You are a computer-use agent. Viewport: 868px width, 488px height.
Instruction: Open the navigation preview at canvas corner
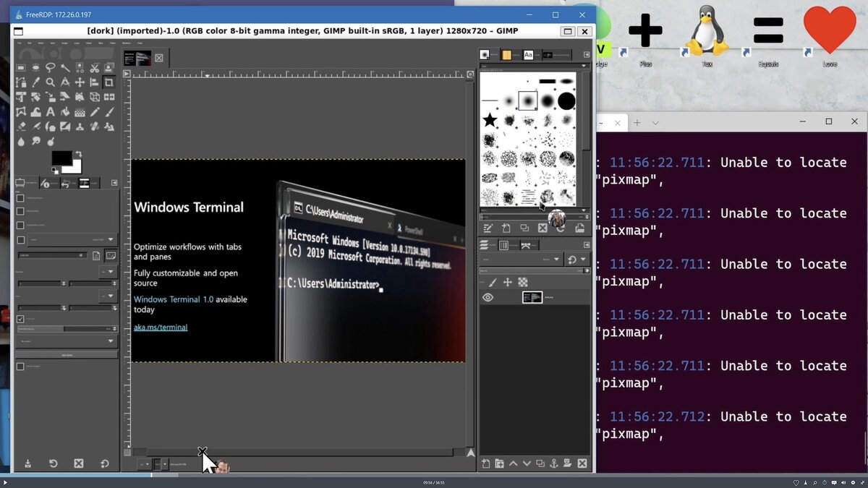[470, 453]
